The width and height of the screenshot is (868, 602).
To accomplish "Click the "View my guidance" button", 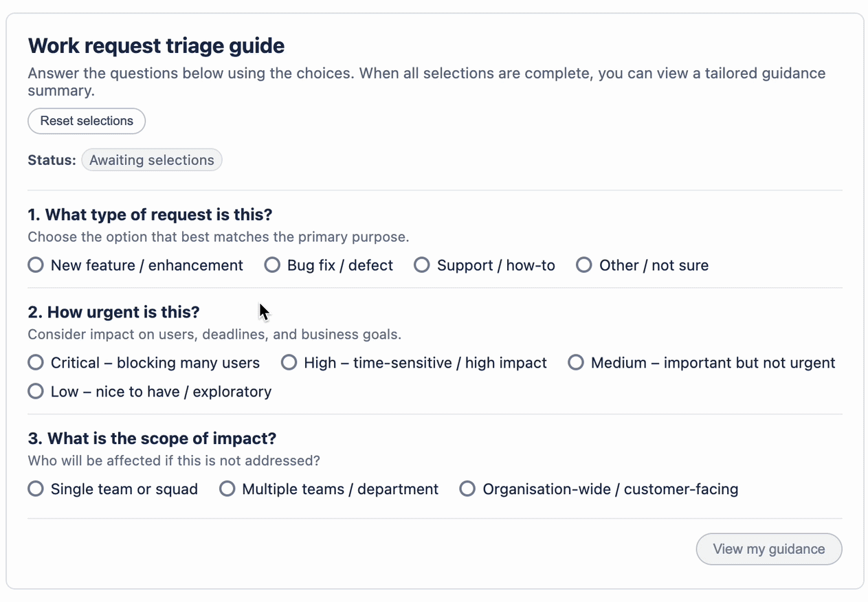I will point(768,549).
